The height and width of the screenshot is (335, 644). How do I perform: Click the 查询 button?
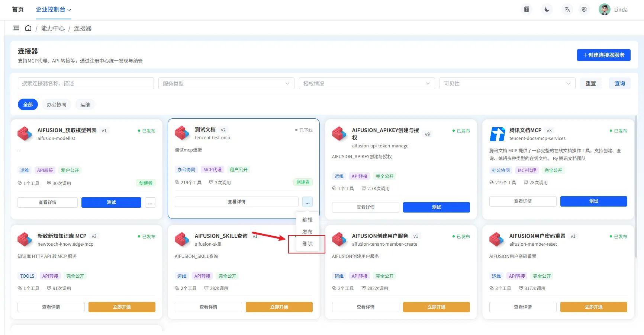tap(620, 83)
